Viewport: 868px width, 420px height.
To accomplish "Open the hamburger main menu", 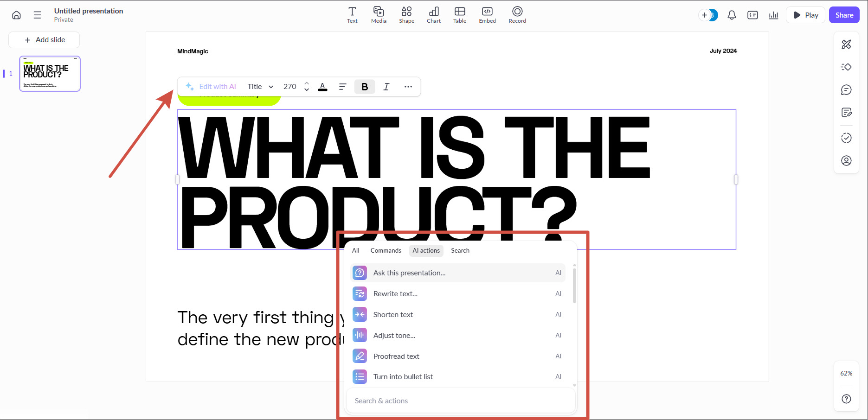I will [37, 15].
